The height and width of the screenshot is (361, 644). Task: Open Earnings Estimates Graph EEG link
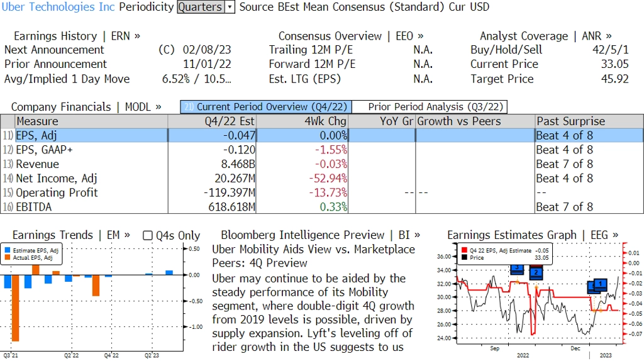532,235
